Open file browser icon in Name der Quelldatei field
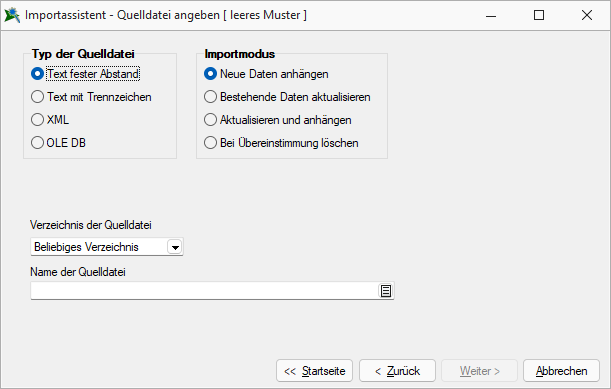This screenshot has width=611, height=389. [386, 291]
